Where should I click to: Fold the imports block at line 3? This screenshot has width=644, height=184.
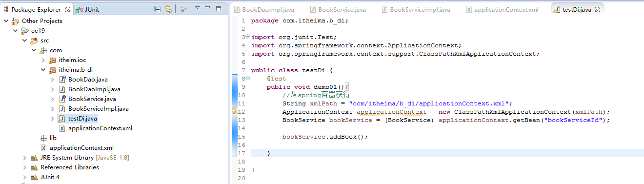click(247, 37)
